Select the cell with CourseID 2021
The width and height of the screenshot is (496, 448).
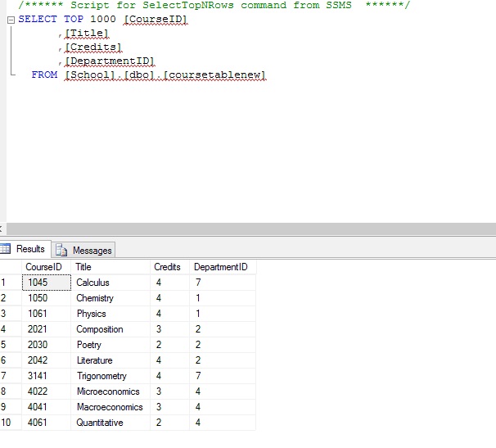pos(46,329)
